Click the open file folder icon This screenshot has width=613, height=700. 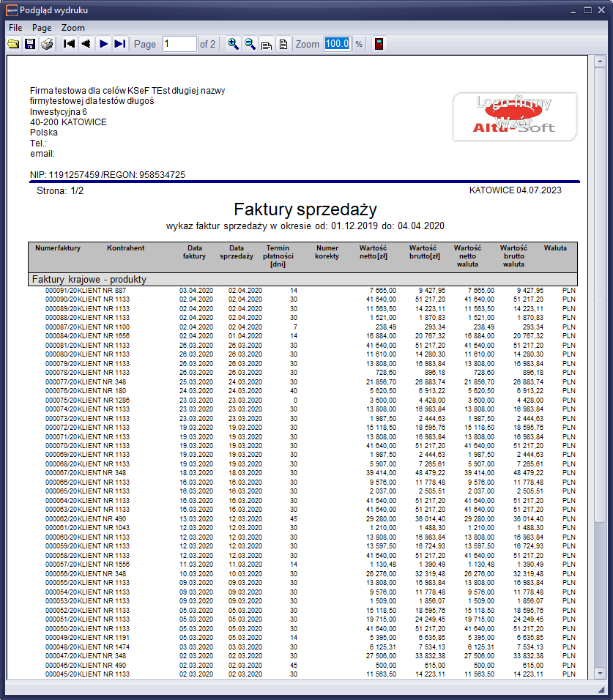point(13,44)
